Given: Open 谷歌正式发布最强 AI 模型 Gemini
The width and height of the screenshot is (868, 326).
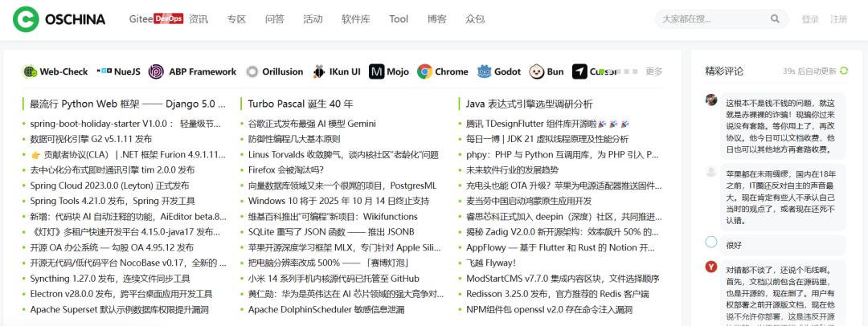Looking at the screenshot, I should point(312,124).
